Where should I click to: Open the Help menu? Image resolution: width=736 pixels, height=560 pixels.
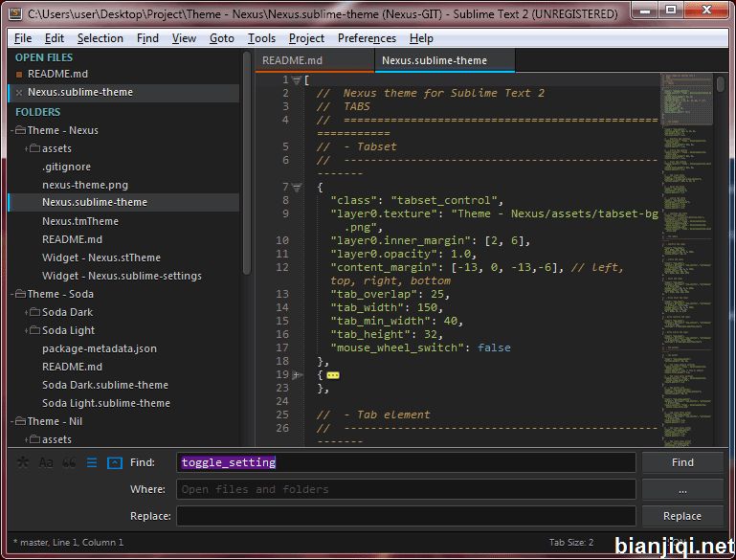coord(421,38)
